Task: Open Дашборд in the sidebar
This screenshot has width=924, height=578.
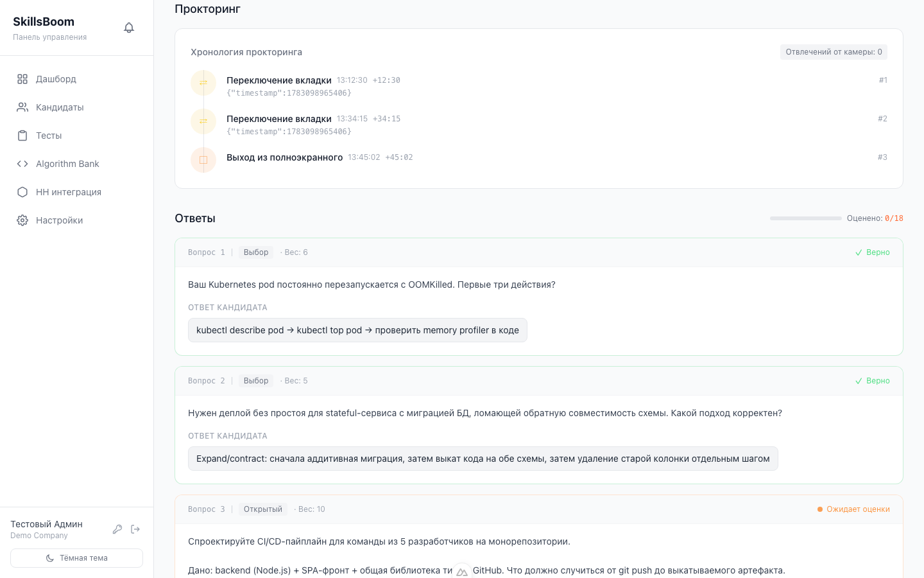Action: point(76,79)
